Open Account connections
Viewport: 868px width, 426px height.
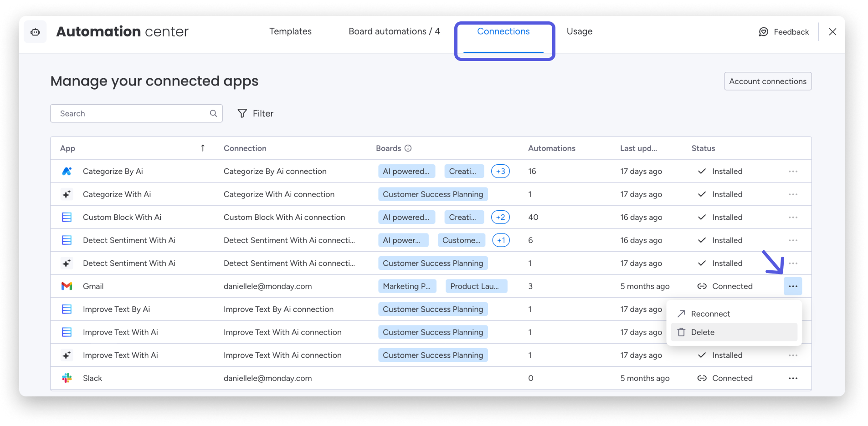767,81
